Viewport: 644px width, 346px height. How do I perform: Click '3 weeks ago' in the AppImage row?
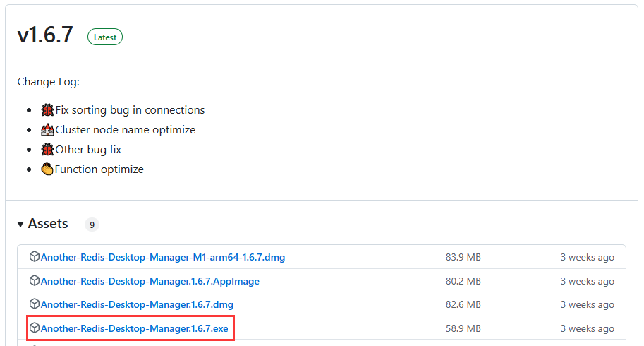588,281
